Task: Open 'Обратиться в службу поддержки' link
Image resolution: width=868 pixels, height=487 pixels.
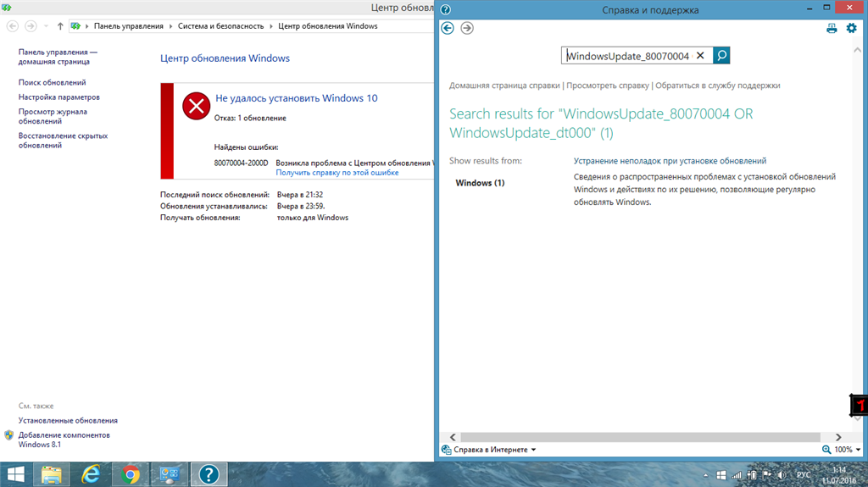Action: pyautogui.click(x=717, y=86)
